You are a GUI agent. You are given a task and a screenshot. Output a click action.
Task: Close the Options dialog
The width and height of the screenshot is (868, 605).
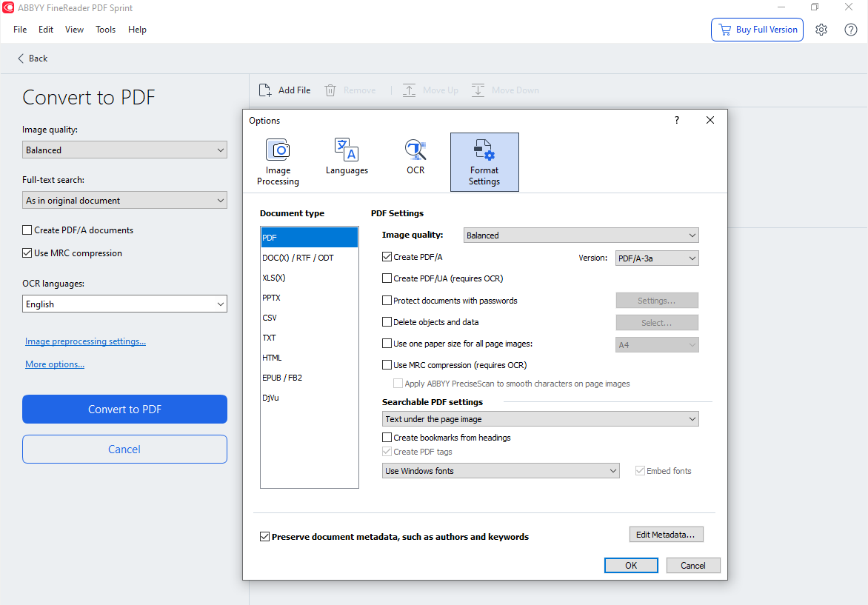click(710, 120)
